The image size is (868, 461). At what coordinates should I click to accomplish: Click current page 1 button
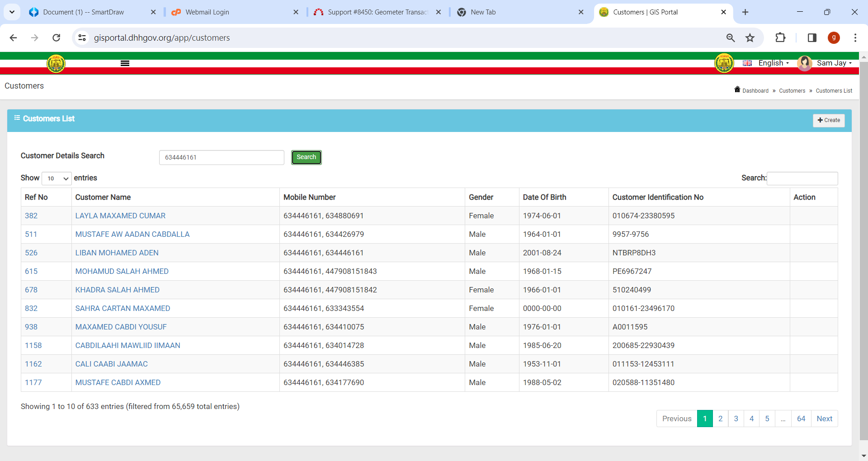click(705, 419)
